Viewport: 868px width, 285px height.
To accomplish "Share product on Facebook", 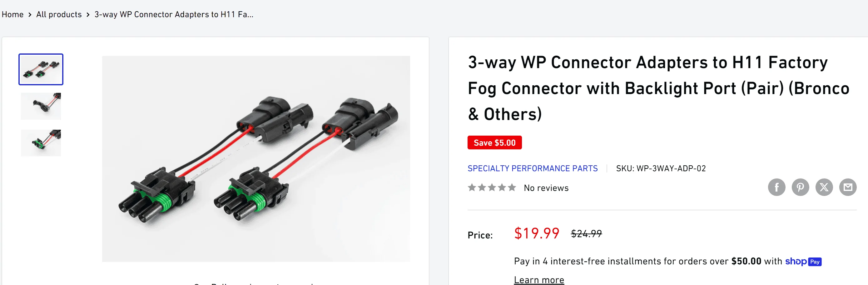I will [x=776, y=187].
